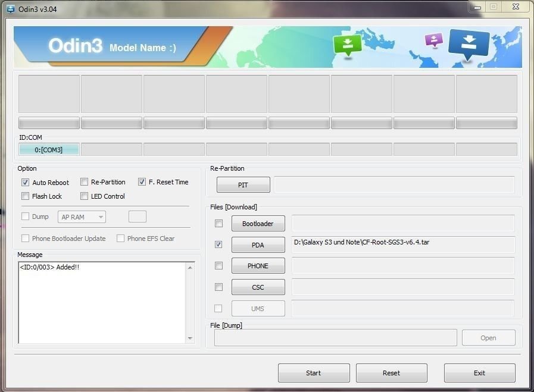
Task: Uncheck the box beside the PDA button
Action: (218, 244)
